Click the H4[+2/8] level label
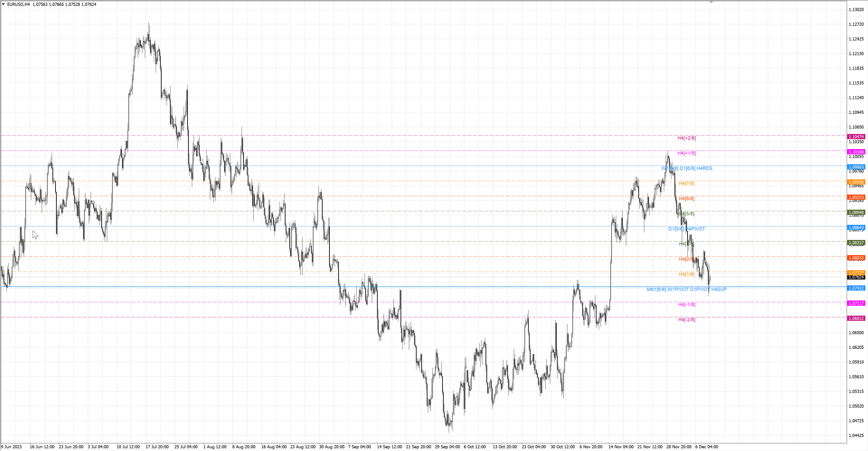 686,138
